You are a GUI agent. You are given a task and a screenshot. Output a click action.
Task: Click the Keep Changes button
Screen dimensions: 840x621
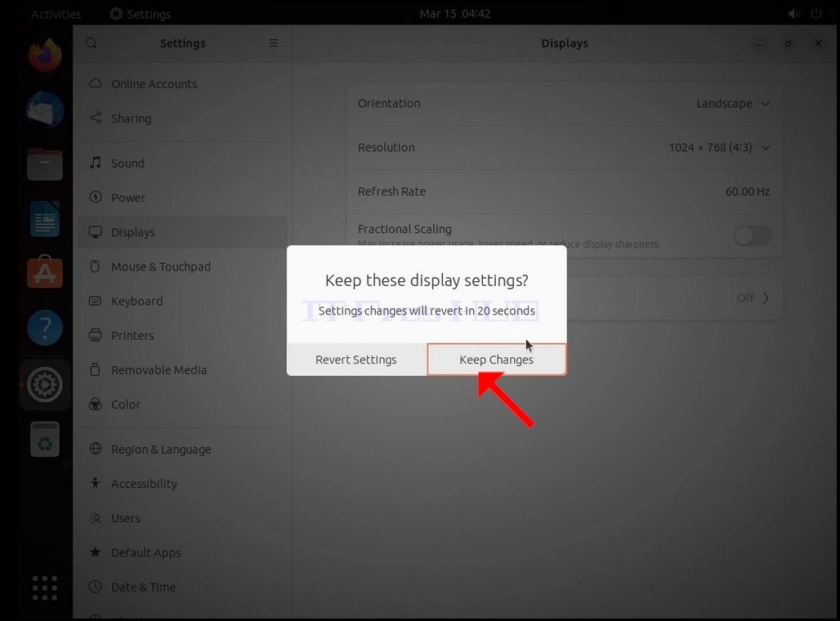click(x=497, y=360)
